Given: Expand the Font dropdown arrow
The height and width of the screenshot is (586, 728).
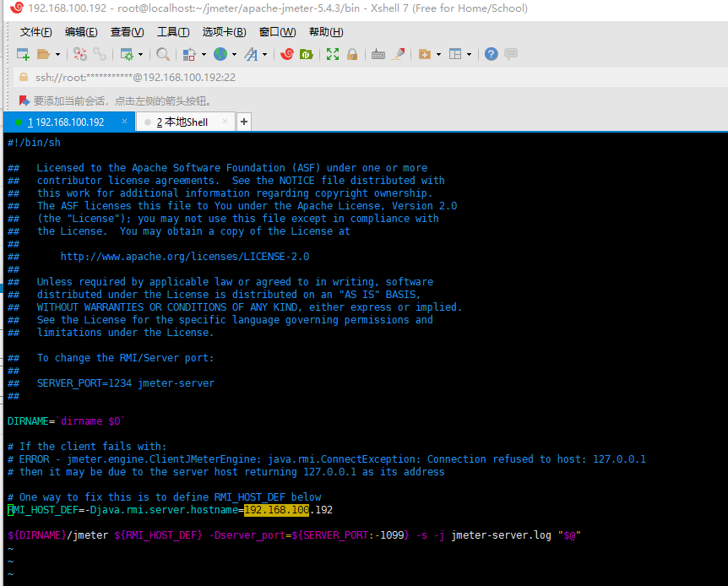Looking at the screenshot, I should click(x=264, y=55).
